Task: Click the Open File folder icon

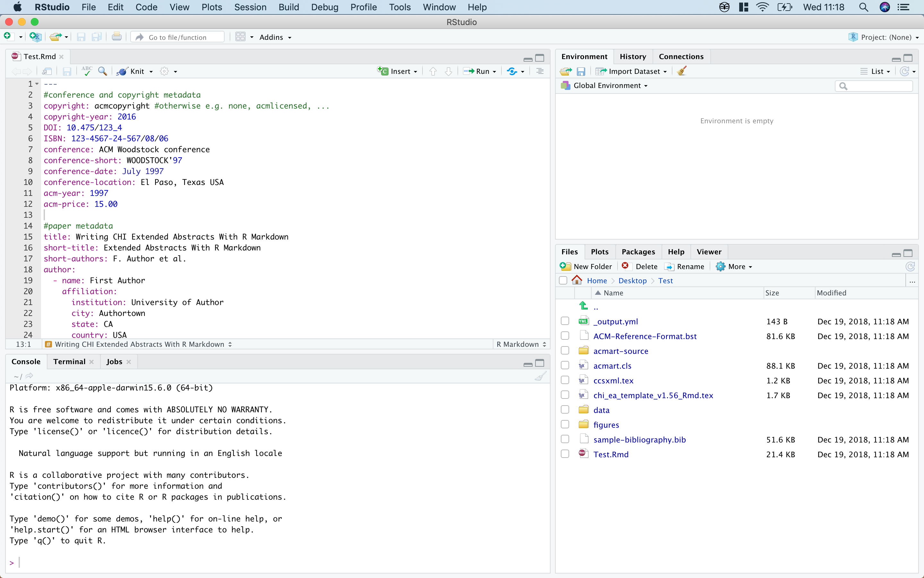Action: pos(56,37)
